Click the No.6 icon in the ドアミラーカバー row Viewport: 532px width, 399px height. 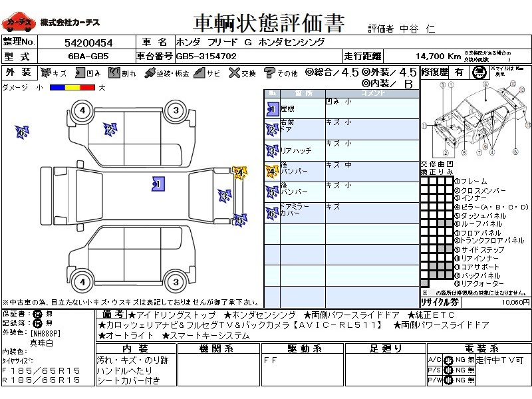tap(272, 213)
